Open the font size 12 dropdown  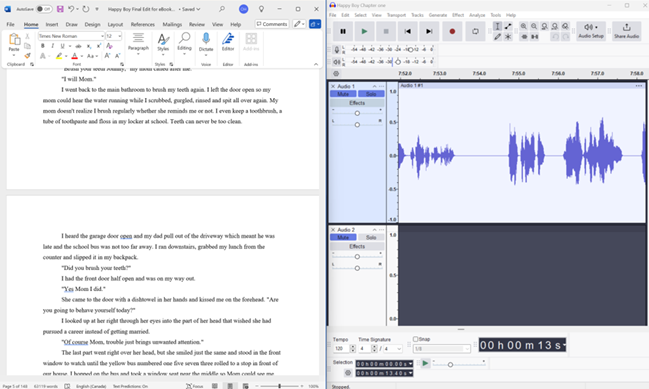pyautogui.click(x=120, y=36)
